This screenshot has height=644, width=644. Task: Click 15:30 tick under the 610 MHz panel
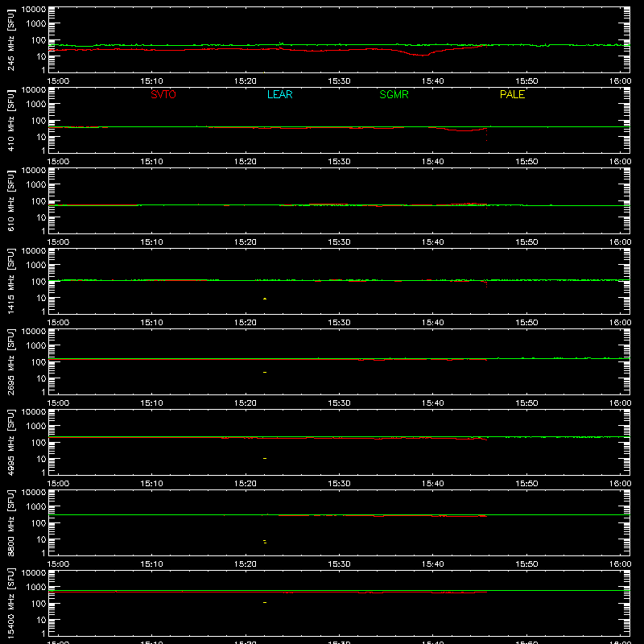pyautogui.click(x=339, y=242)
